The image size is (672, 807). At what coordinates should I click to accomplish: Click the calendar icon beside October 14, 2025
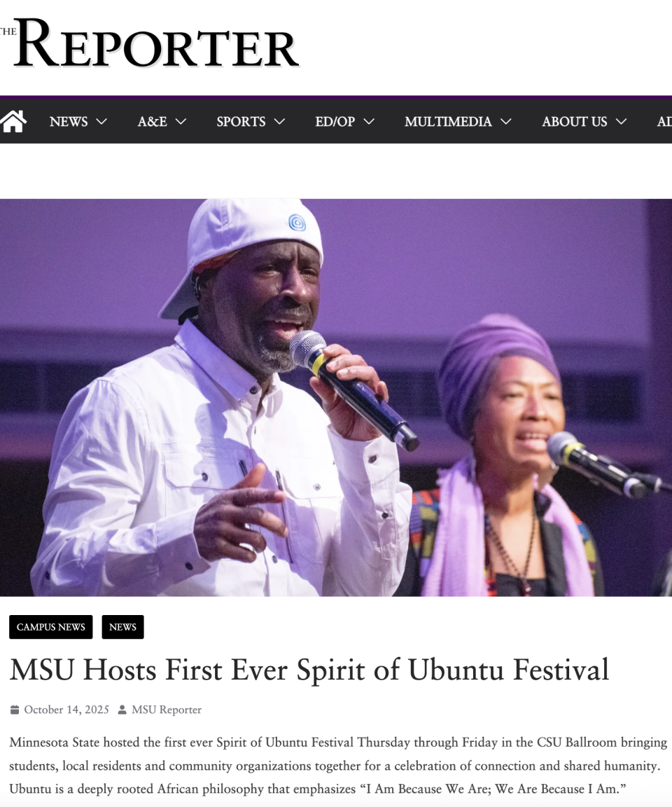pyautogui.click(x=15, y=710)
